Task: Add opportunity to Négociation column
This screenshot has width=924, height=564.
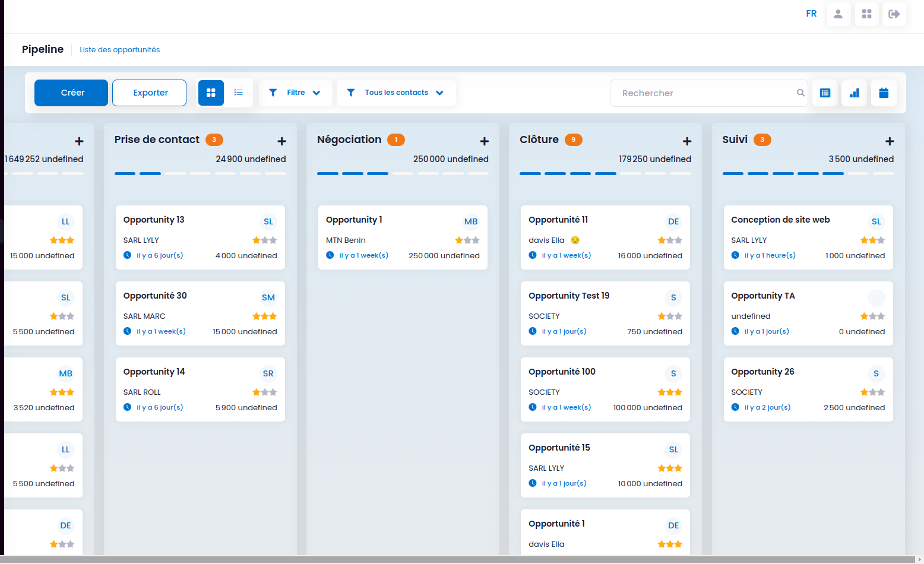Action: click(485, 141)
